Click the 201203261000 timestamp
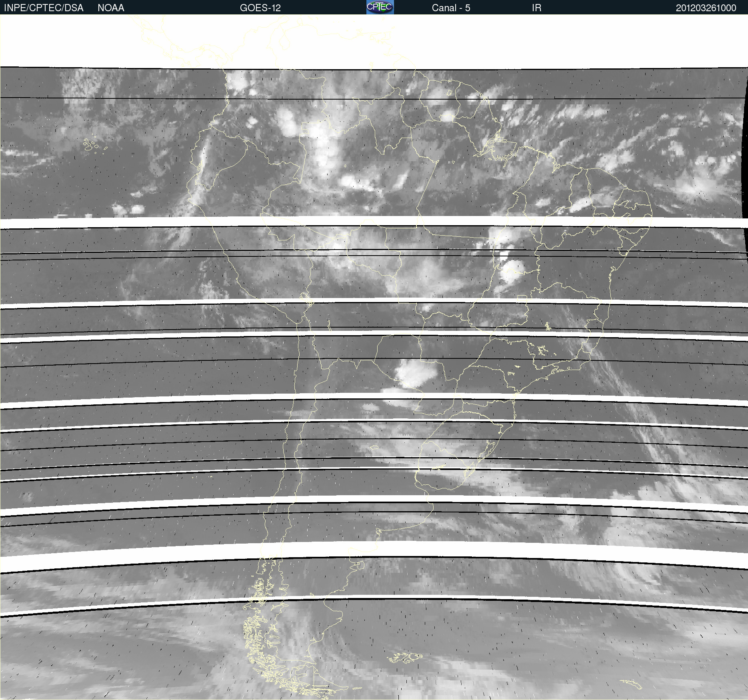The width and height of the screenshot is (748, 700). point(706,8)
